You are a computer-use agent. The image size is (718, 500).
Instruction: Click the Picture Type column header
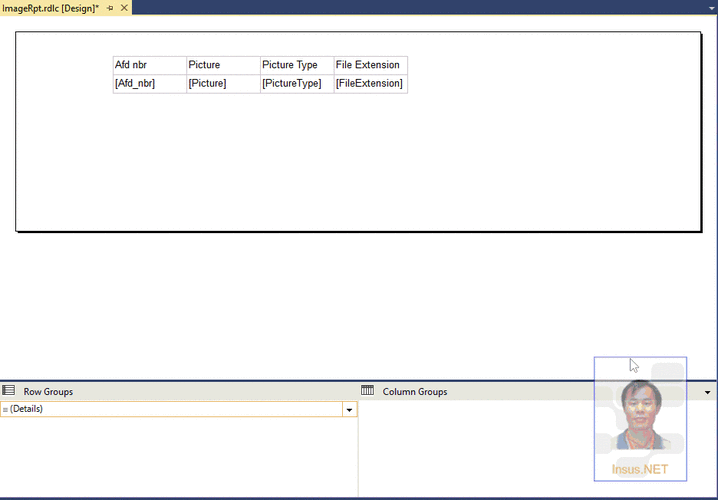click(x=296, y=65)
